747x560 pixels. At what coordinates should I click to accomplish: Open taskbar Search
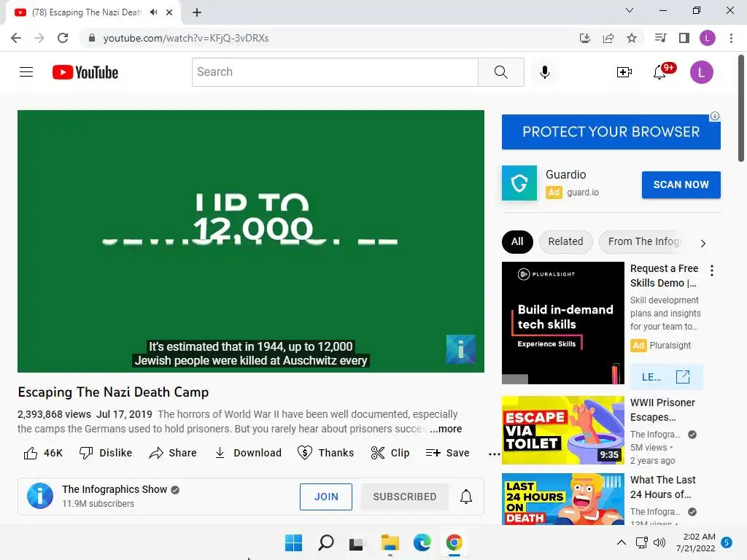[326, 542]
